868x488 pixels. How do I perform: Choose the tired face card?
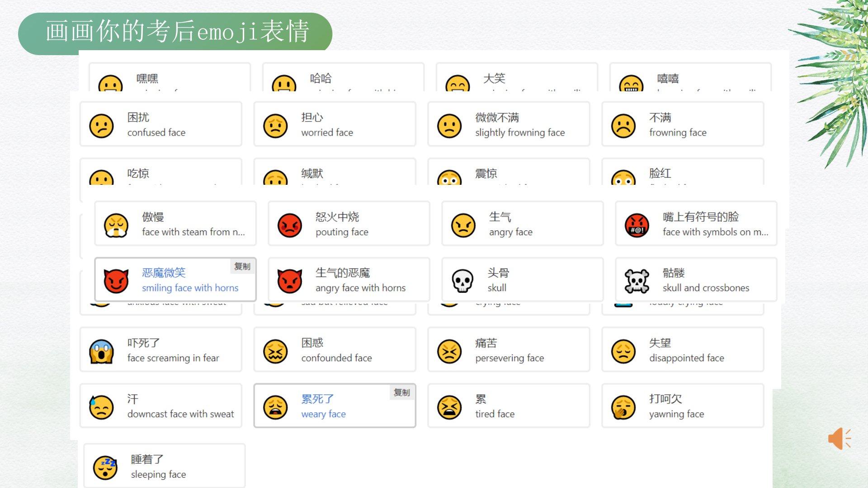click(x=509, y=406)
